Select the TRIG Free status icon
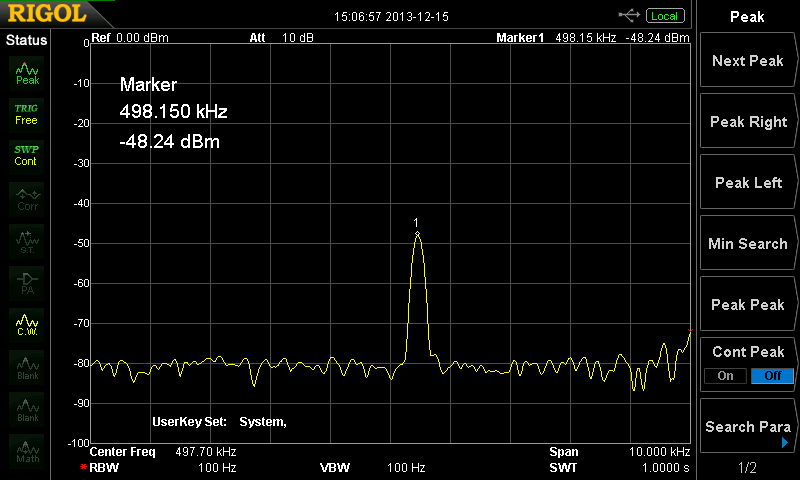800x480 pixels. click(26, 114)
